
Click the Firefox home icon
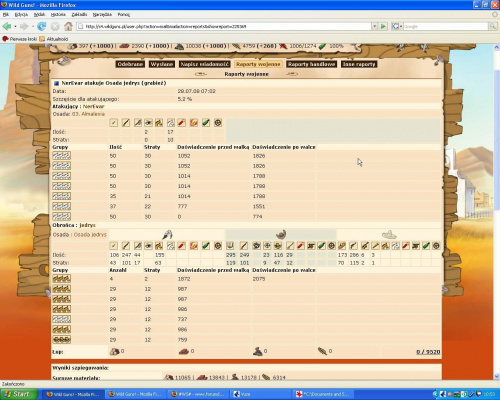click(x=68, y=26)
